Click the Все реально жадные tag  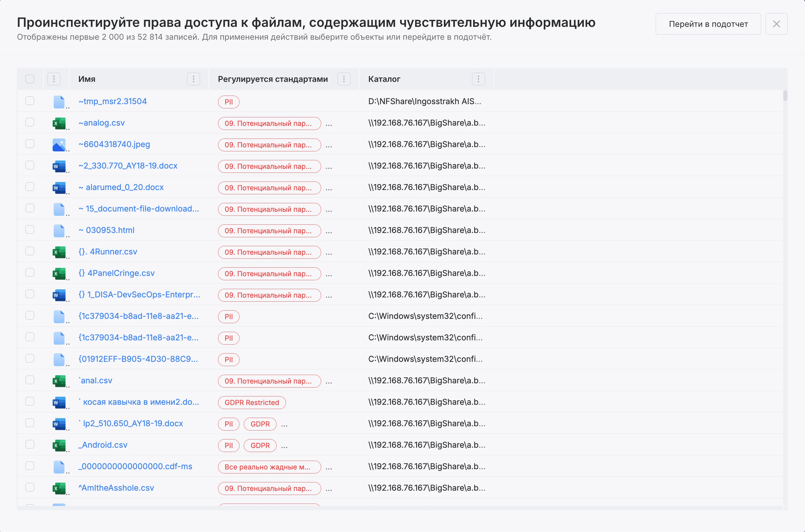point(270,467)
